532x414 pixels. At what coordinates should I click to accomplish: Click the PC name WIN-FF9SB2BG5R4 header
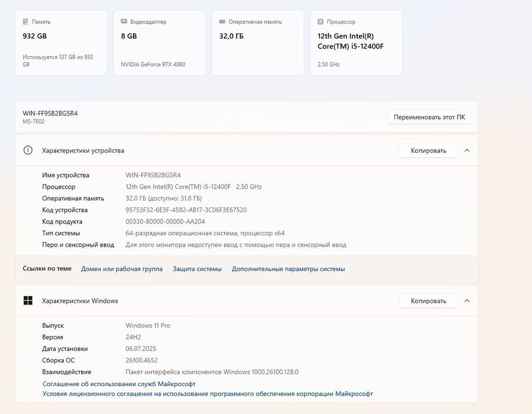50,114
